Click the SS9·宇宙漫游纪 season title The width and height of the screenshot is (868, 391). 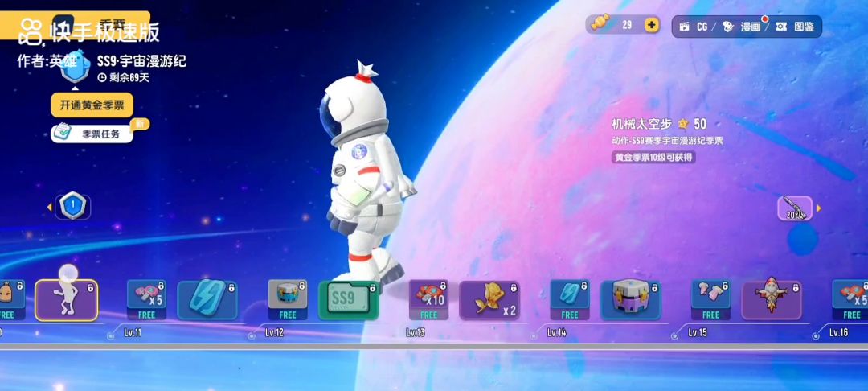[141, 61]
